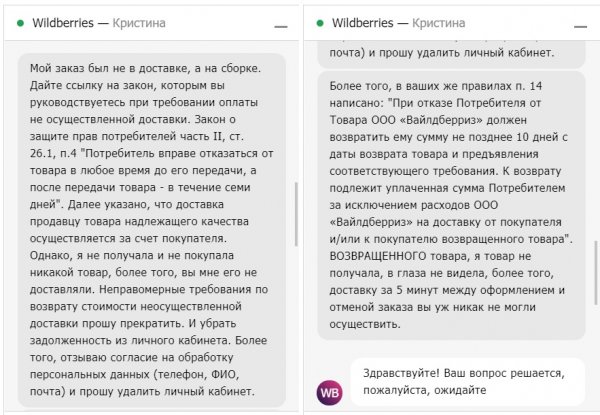600x415 pixels.
Task: Minimize the left Wildberries chat window
Action: tap(280, 26)
